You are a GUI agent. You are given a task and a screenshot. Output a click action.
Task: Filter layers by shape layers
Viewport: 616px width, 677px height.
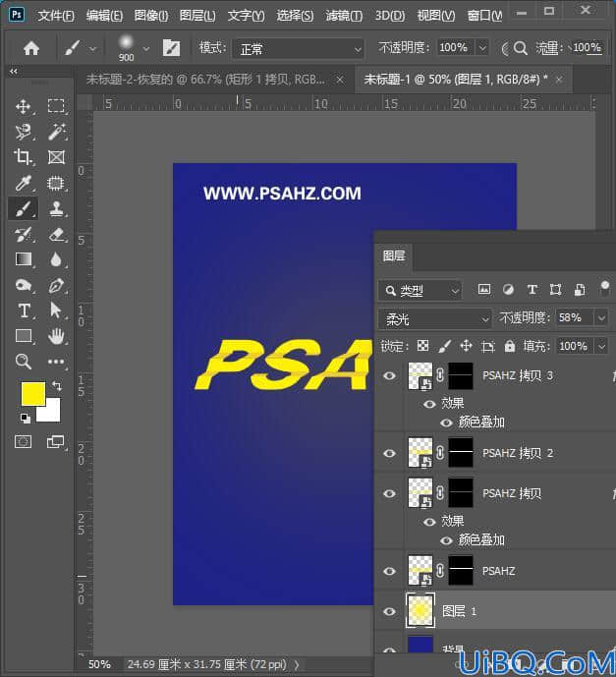pyautogui.click(x=555, y=289)
